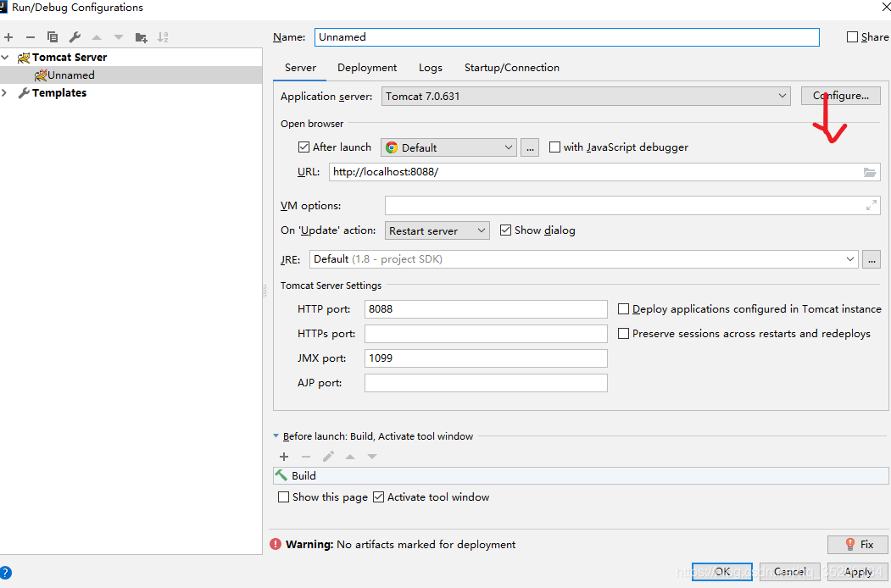Click the Build hammer icon
Image resolution: width=891 pixels, height=588 pixels.
[x=281, y=475]
